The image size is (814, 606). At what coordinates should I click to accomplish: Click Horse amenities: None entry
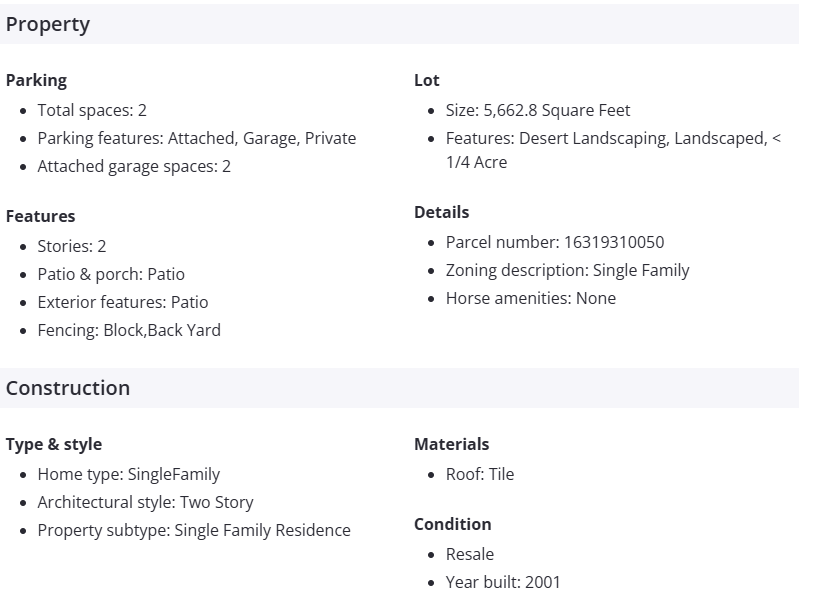[531, 298]
